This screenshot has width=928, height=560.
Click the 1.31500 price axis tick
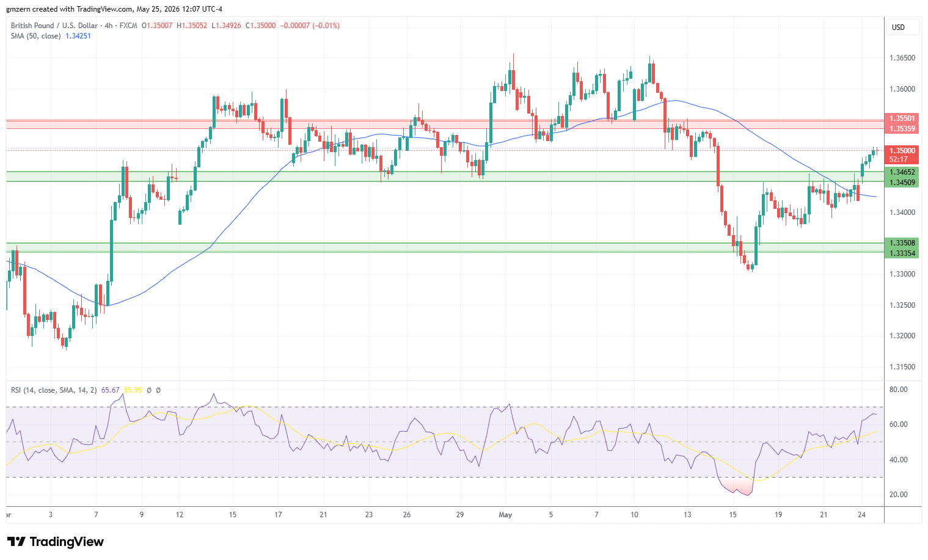point(902,367)
